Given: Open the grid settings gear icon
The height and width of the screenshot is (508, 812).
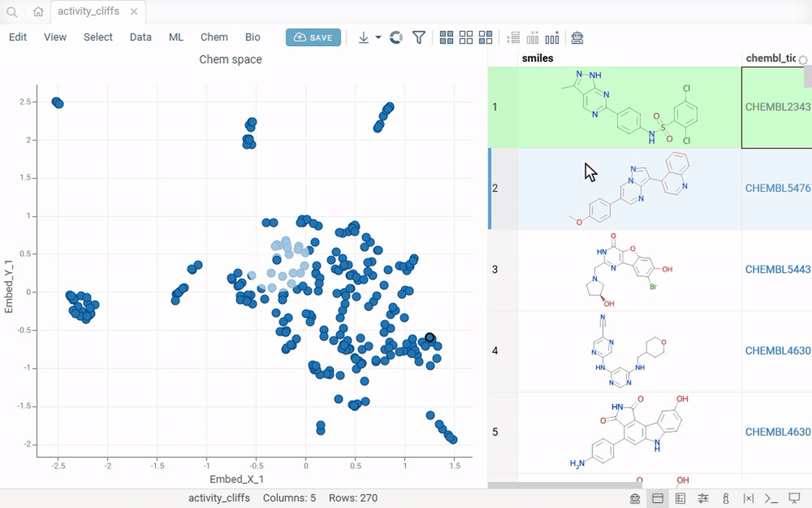Looking at the screenshot, I should pos(803,60).
